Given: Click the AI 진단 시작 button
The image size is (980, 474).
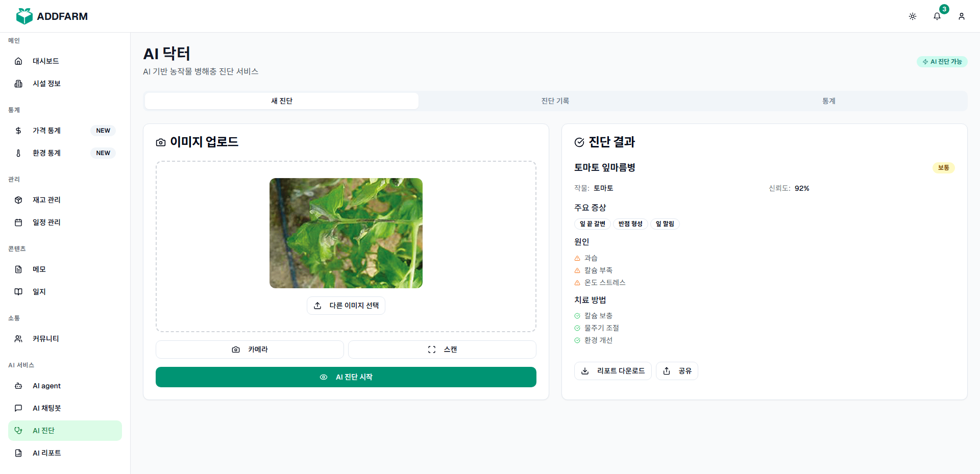Looking at the screenshot, I should tap(346, 377).
